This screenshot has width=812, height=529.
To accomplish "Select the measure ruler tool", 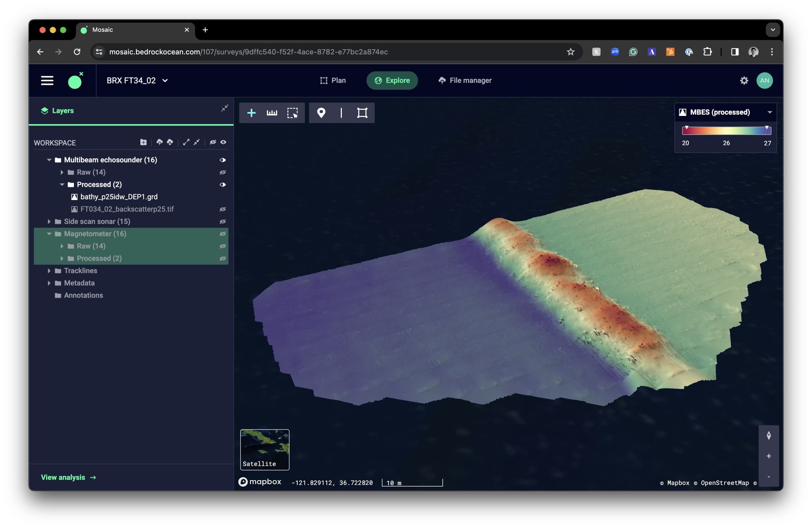I will (272, 113).
